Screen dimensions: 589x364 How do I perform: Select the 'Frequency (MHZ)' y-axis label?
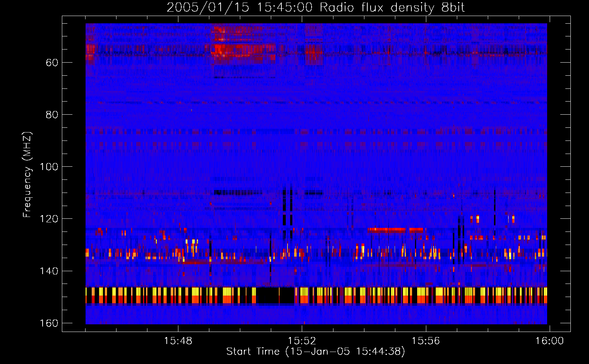(x=27, y=175)
